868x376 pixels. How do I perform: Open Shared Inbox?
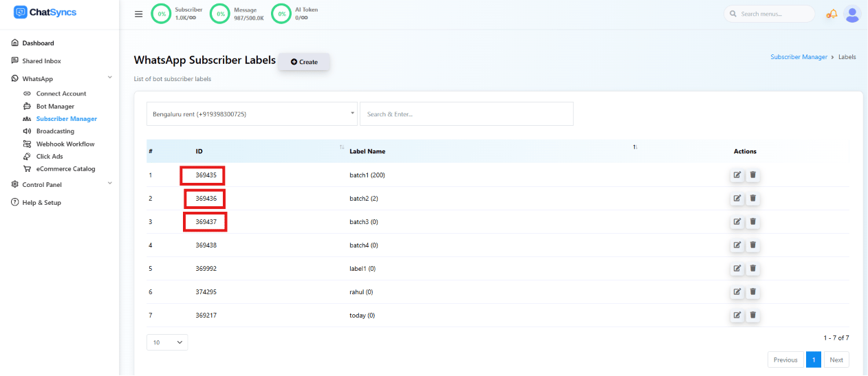point(41,61)
